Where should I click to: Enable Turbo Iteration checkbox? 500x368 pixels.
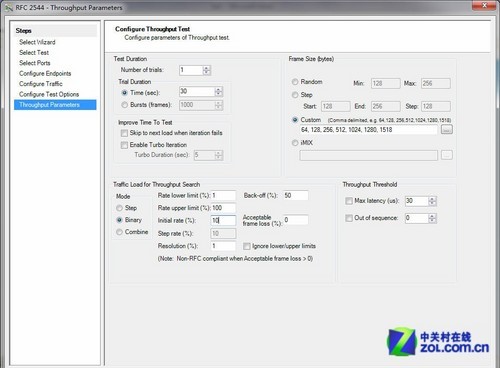pyautogui.click(x=124, y=145)
